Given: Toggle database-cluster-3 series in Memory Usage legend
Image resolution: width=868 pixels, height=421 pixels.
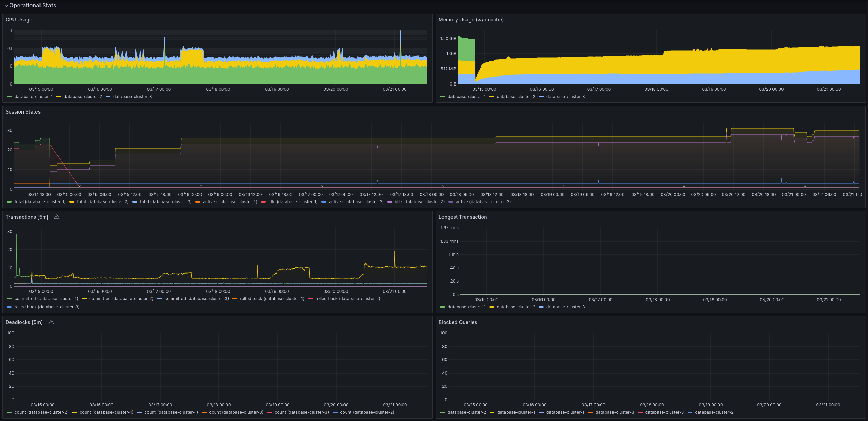Looking at the screenshot, I should (x=565, y=97).
